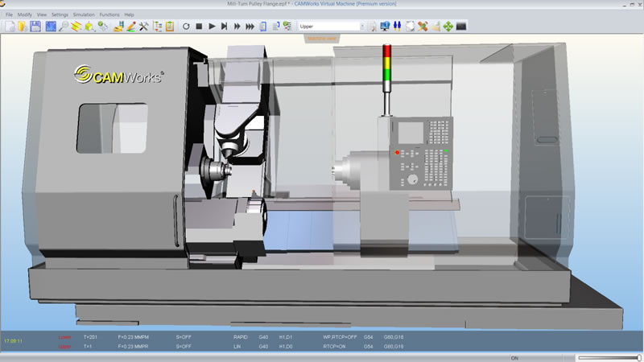
Task: Click the code lines listing icon
Action: (x=275, y=27)
